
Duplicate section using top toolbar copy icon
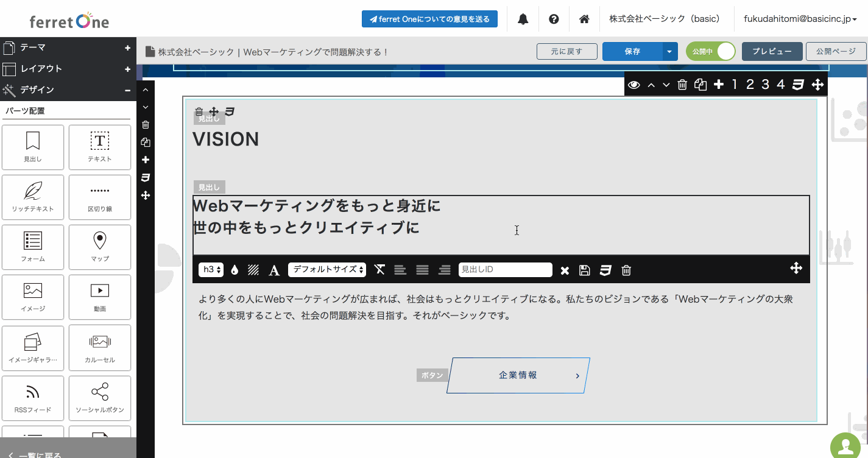click(700, 85)
